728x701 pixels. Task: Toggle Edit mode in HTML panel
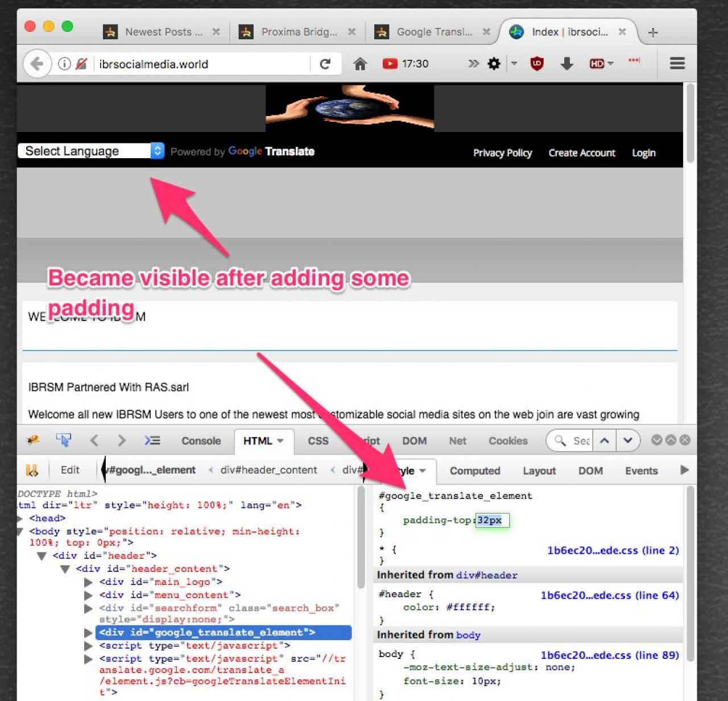point(70,470)
